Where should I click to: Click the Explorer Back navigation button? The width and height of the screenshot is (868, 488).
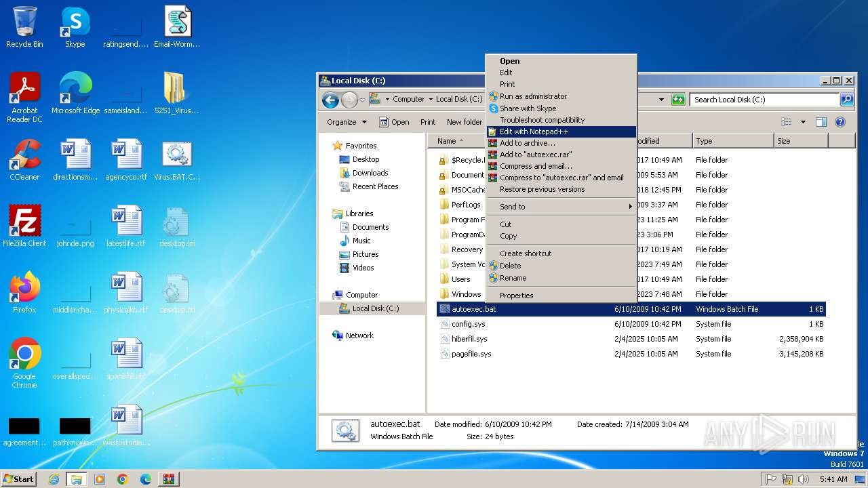click(x=330, y=100)
